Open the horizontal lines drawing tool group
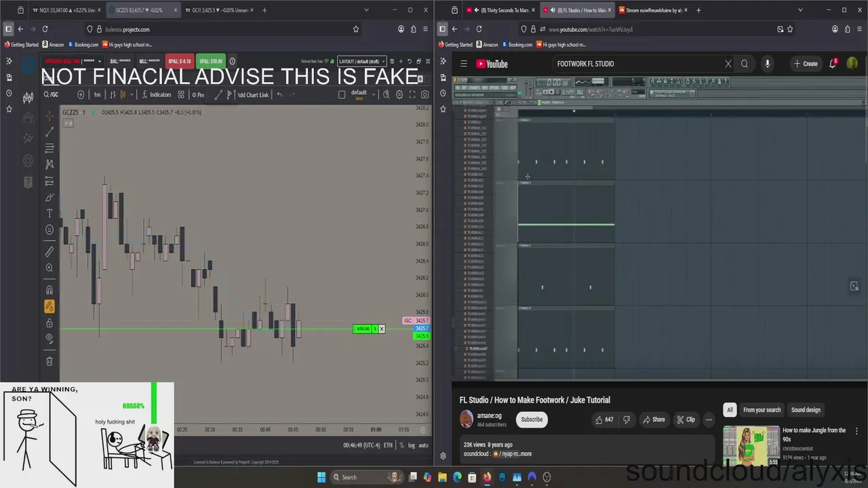Viewport: 868px width, 488px height. click(x=50, y=148)
